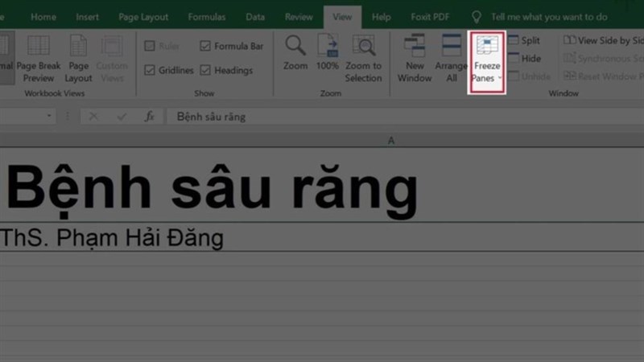Split the worksheet window
Screen dimensions: 644x362
525,40
